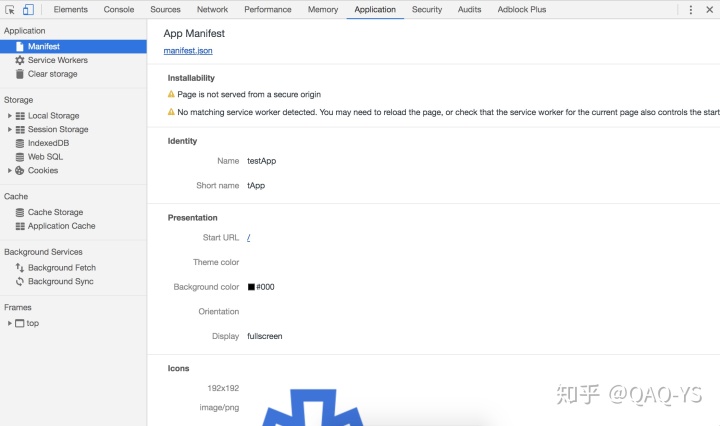Select the Cookies label in sidebar

pyautogui.click(x=43, y=170)
